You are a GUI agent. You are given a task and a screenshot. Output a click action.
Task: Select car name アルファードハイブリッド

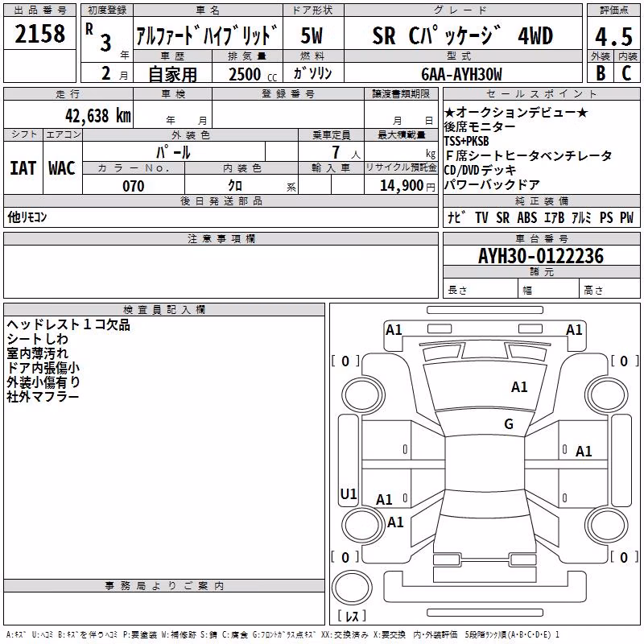[x=208, y=35]
